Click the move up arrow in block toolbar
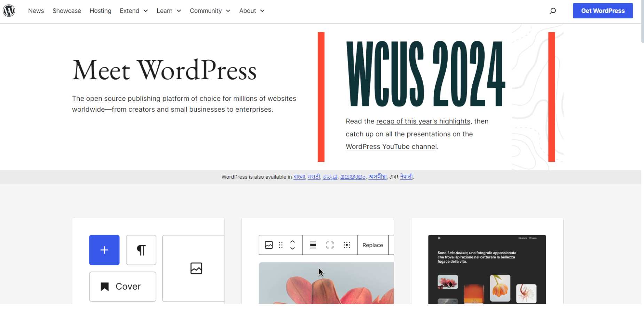The width and height of the screenshot is (644, 313). [x=293, y=242]
